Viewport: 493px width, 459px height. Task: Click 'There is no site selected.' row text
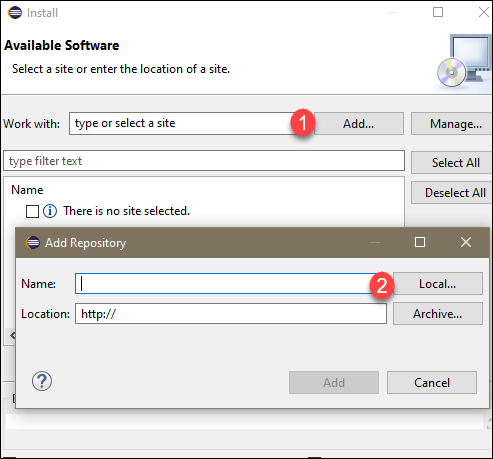(x=127, y=211)
